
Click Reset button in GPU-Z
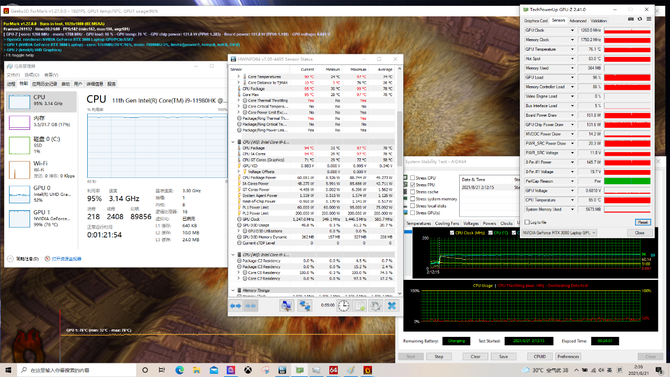coord(643,222)
